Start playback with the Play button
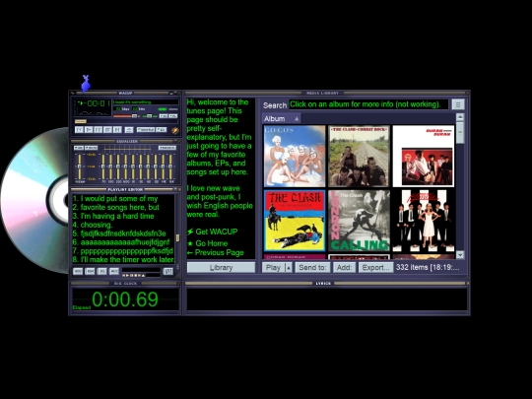Viewport: 532px width, 399px height. click(89, 130)
